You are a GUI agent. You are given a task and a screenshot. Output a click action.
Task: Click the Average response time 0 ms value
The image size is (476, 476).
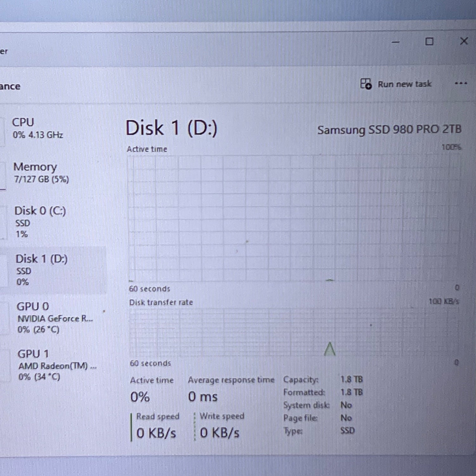coord(203,397)
